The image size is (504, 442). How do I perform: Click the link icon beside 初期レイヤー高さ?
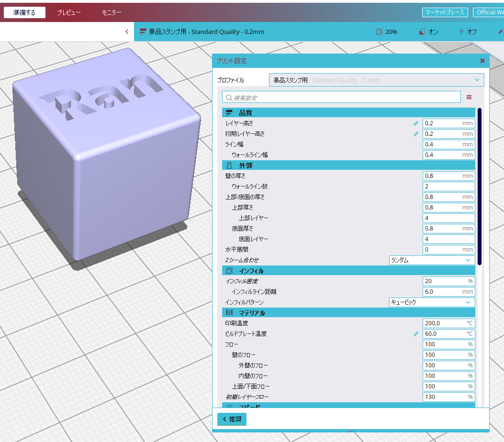[415, 134]
